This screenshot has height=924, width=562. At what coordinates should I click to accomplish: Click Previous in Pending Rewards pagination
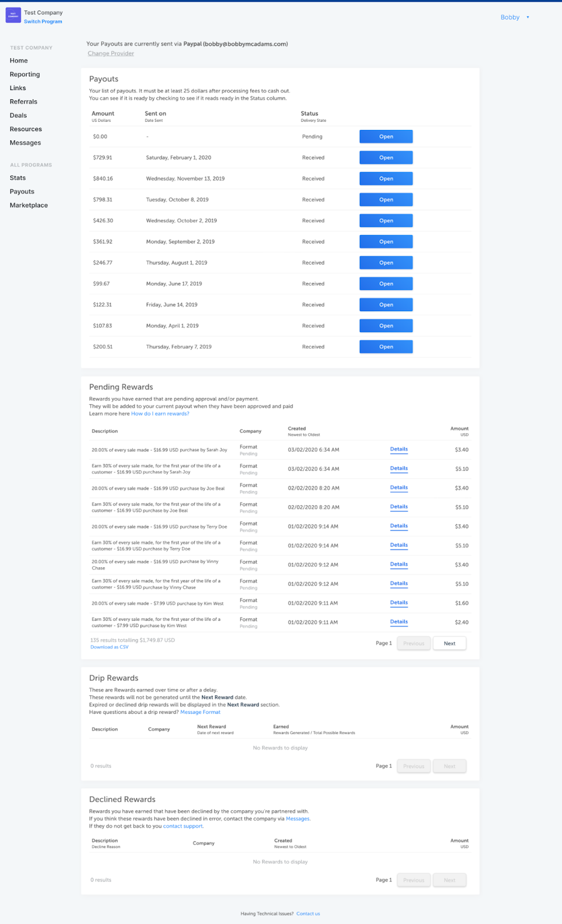click(x=414, y=643)
